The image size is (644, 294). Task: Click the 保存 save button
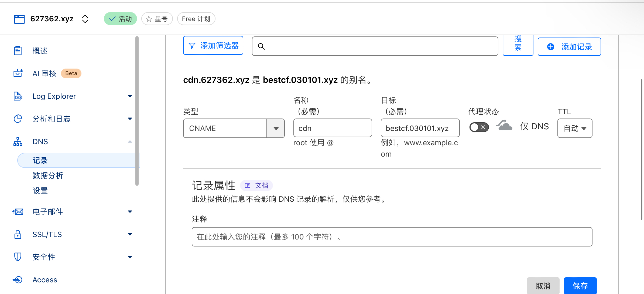click(x=580, y=286)
